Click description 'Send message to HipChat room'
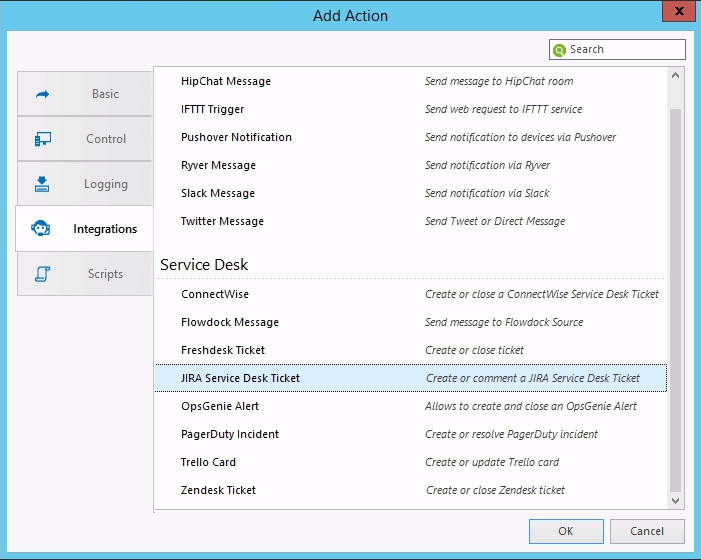The width and height of the screenshot is (701, 560). (x=499, y=81)
